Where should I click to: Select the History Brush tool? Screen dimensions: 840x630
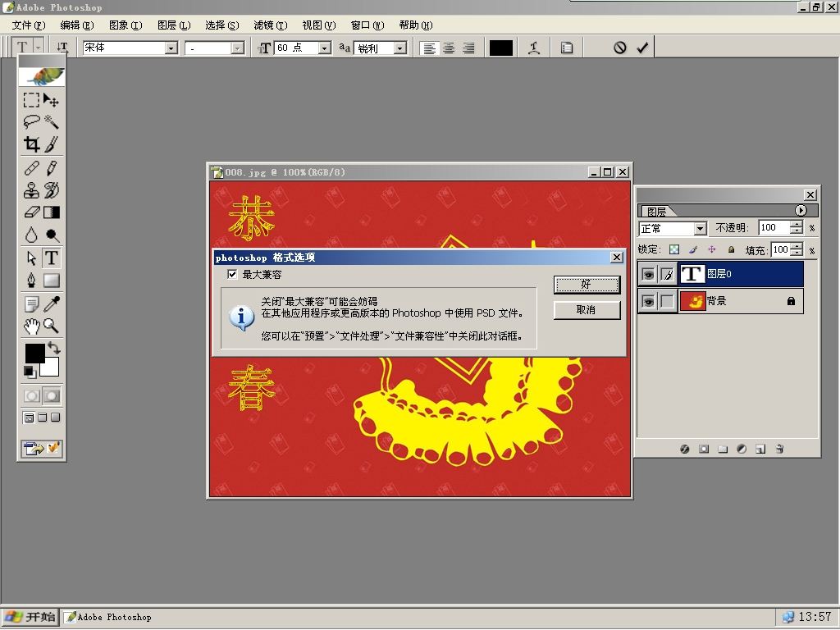click(x=52, y=190)
